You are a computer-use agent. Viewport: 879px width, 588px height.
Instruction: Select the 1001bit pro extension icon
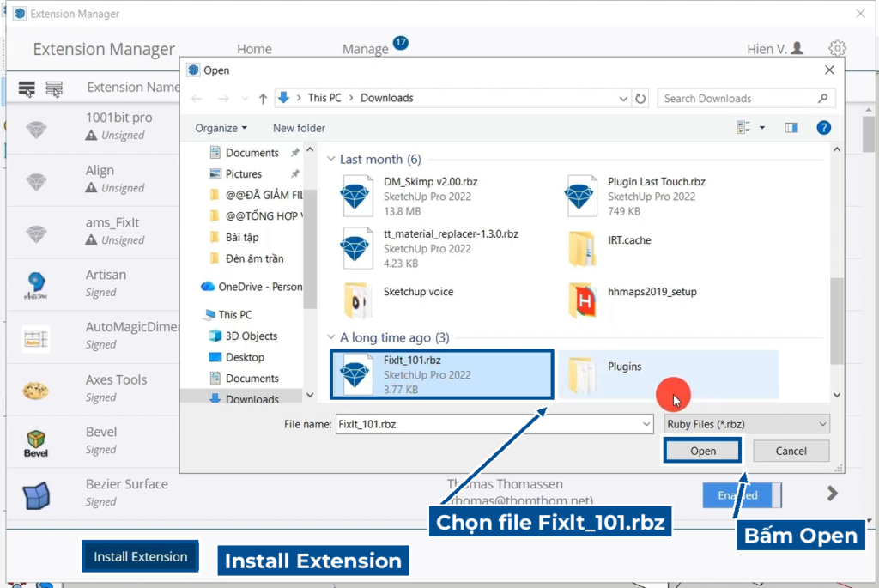36,130
